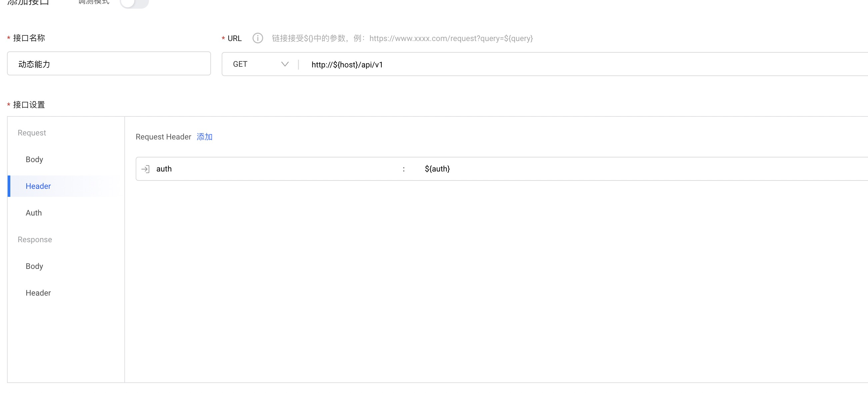The width and height of the screenshot is (868, 393).
Task: Click the Request Header title text
Action: (x=163, y=137)
